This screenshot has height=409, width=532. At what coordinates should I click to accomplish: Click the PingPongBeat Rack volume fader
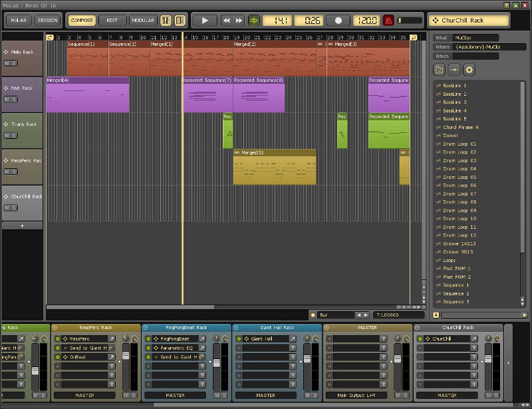point(217,363)
